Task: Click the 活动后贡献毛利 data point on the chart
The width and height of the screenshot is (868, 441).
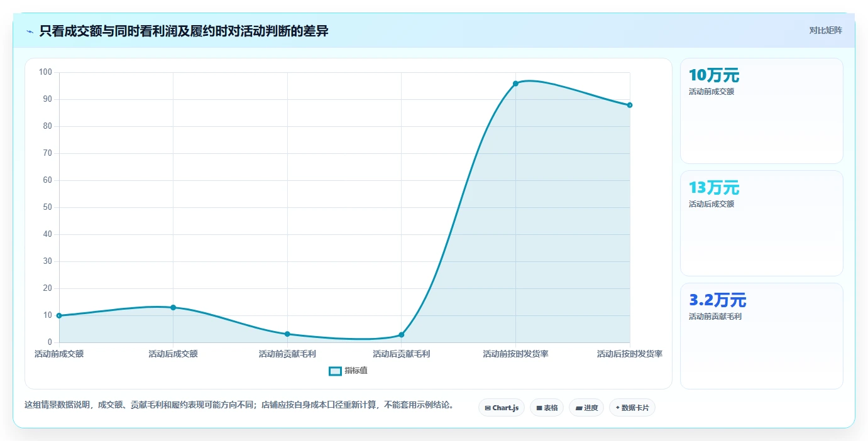Action: click(x=401, y=335)
